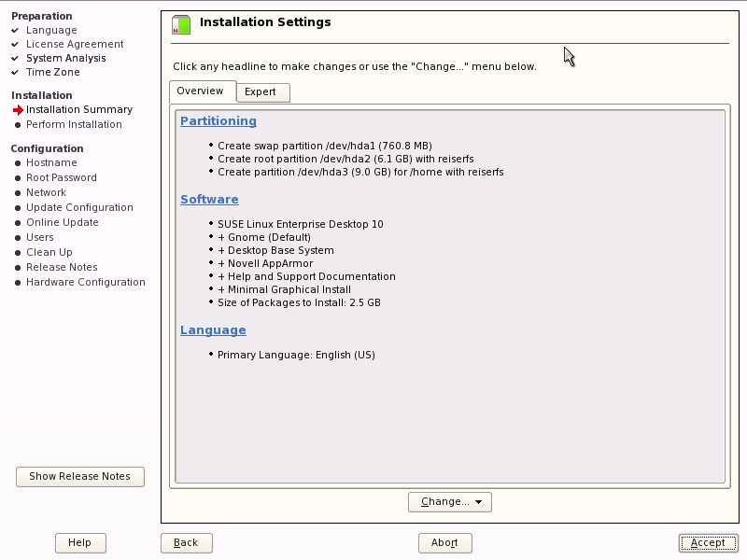This screenshot has width=747, height=560.
Task: Click the Online Update step
Action: click(63, 222)
